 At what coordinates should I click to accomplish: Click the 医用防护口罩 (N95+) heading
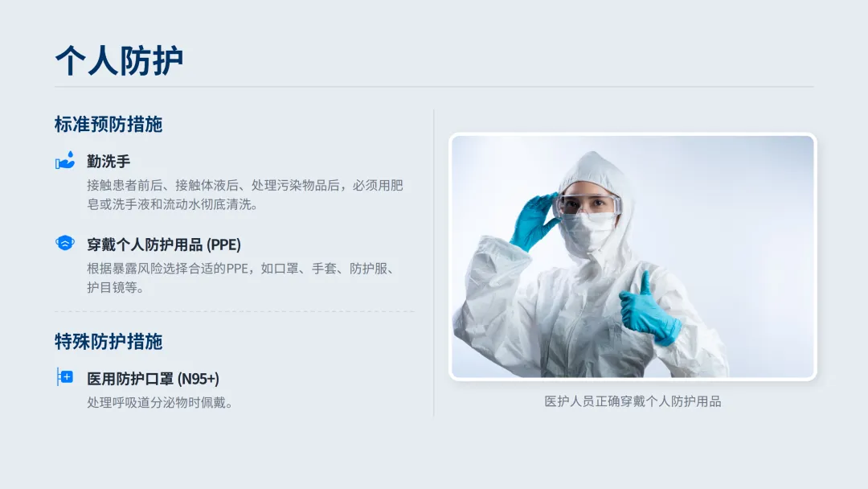tap(153, 379)
